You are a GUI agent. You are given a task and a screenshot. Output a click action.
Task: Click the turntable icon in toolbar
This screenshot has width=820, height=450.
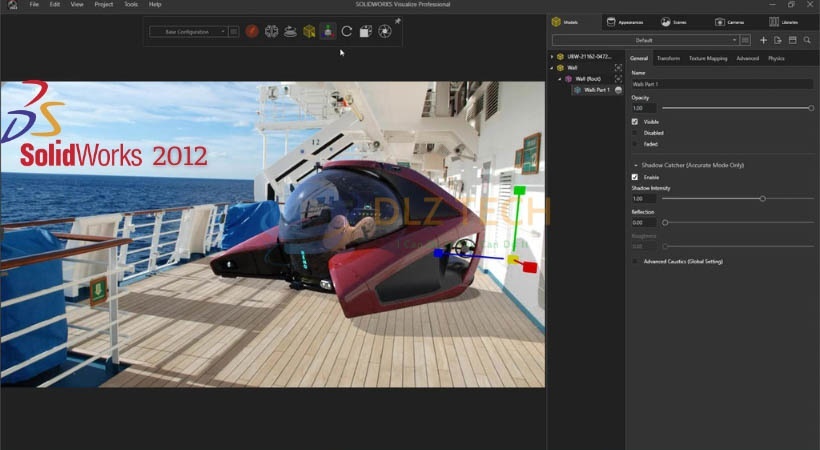pos(290,31)
